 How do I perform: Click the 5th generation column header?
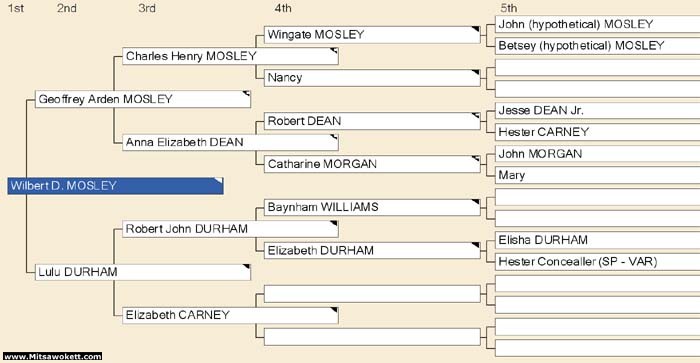[x=508, y=8]
